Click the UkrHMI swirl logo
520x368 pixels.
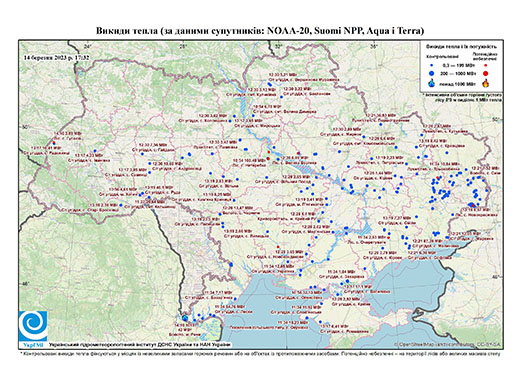tap(33, 326)
